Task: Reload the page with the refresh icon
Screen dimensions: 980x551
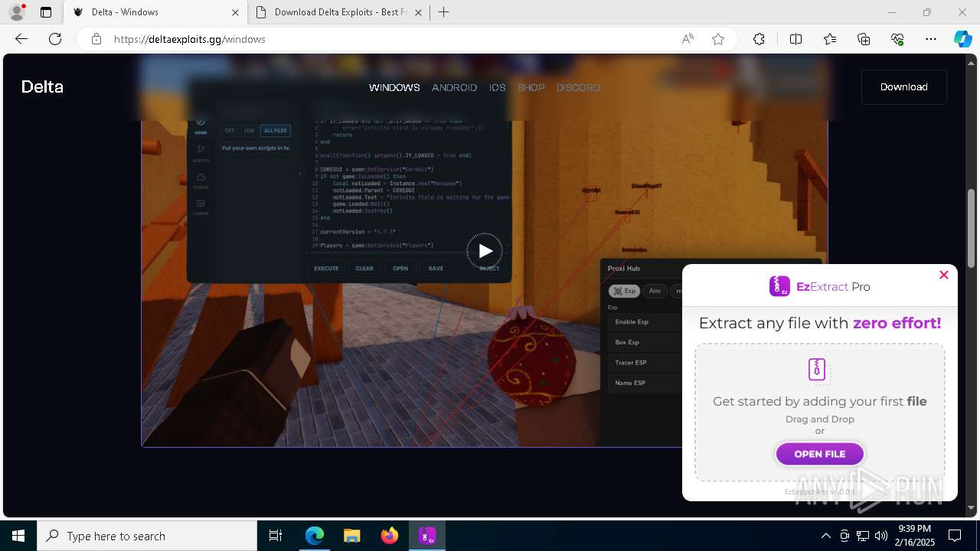Action: click(55, 39)
